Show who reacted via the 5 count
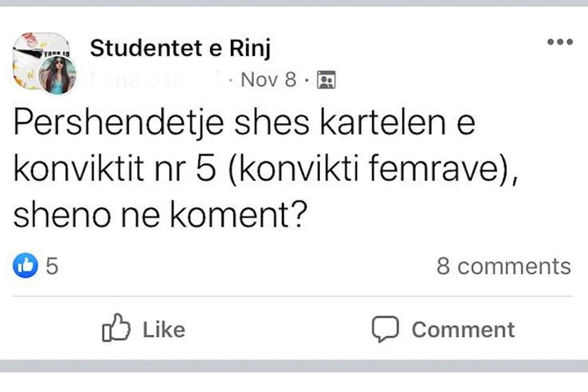 click(x=52, y=266)
